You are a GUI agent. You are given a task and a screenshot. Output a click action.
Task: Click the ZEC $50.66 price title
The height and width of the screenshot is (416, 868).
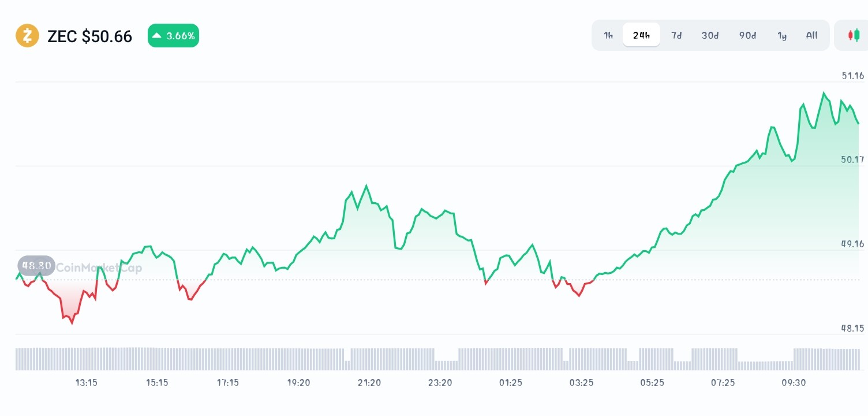click(x=89, y=36)
